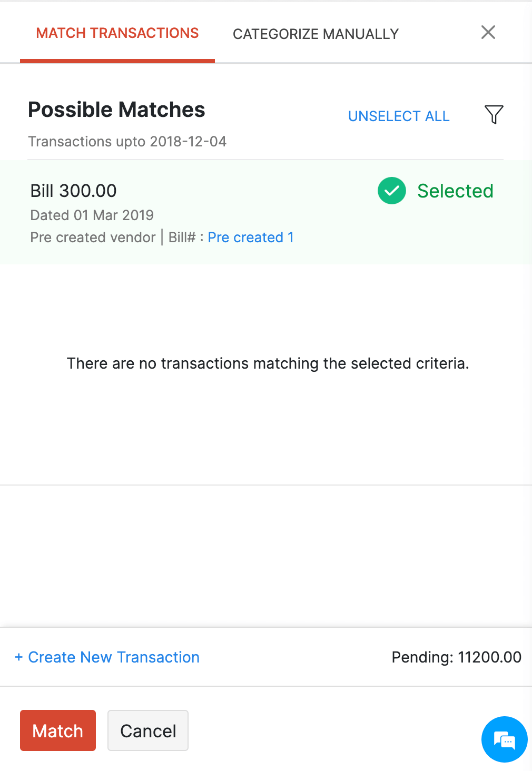Click the no transactions matching message
The width and height of the screenshot is (532, 771).
point(268,363)
